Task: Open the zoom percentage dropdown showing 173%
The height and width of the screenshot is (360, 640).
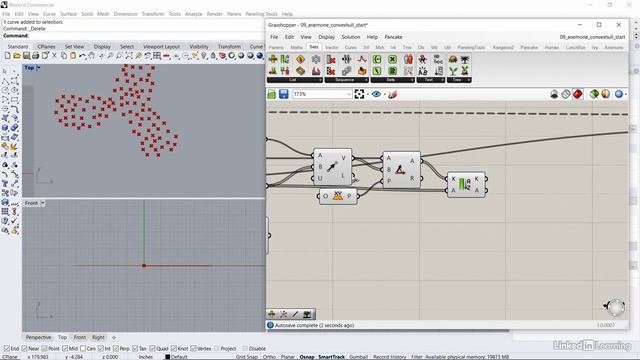Action: point(349,94)
